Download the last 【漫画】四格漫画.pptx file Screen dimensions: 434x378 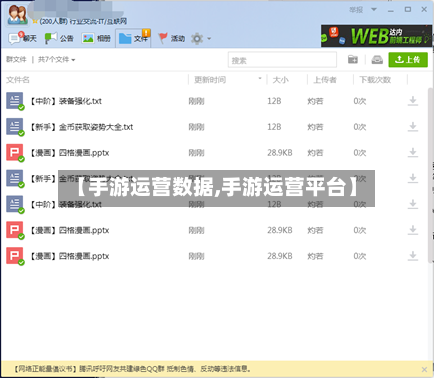(x=413, y=256)
